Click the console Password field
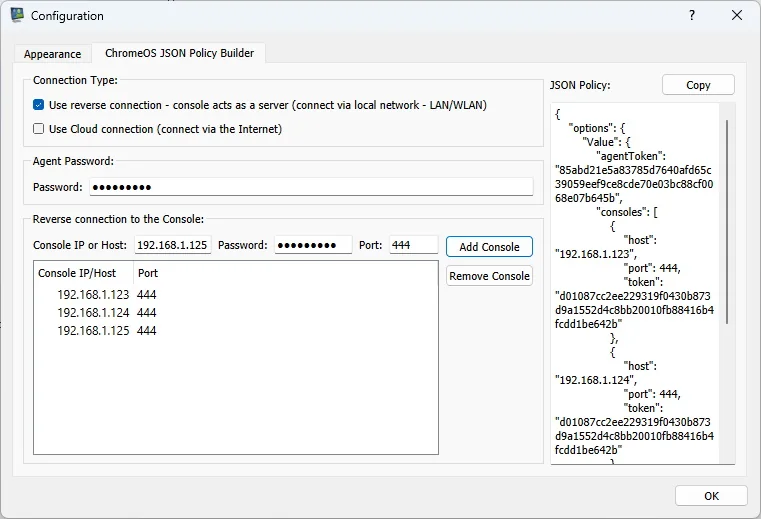 click(x=313, y=245)
